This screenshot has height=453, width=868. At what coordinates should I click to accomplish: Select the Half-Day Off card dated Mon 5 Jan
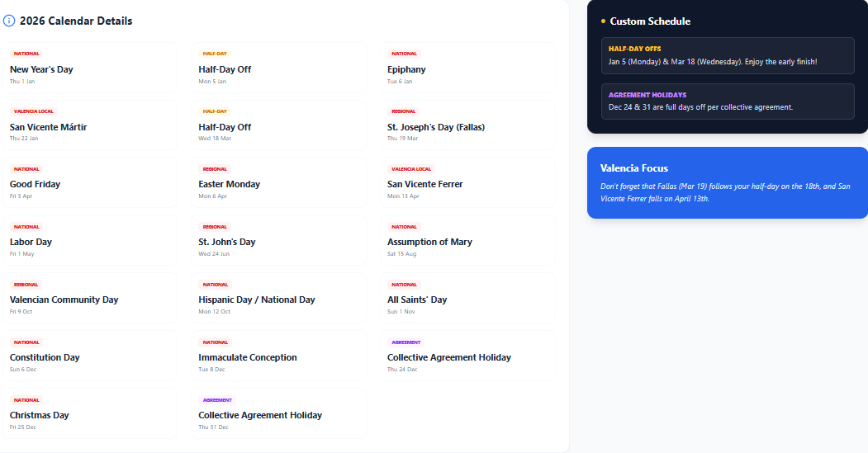[278, 68]
